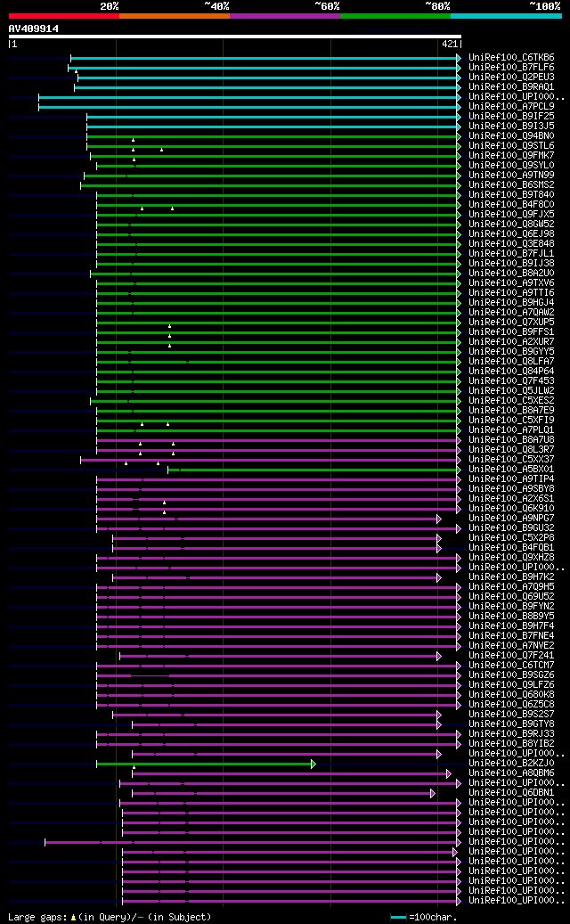Click the hit label UniRef100_A7QAW2
Viewport: 570px width, 924px height.
coord(511,313)
